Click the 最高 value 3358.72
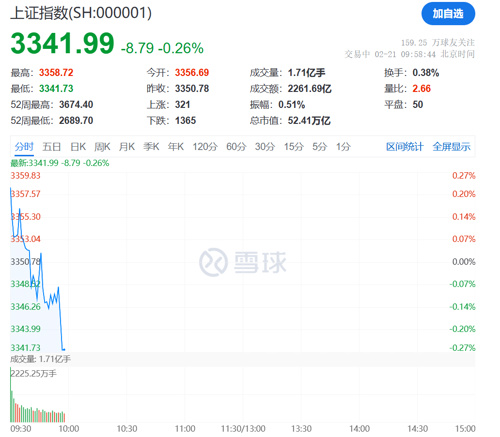Viewport: 500px width, 437px height. 56,73
